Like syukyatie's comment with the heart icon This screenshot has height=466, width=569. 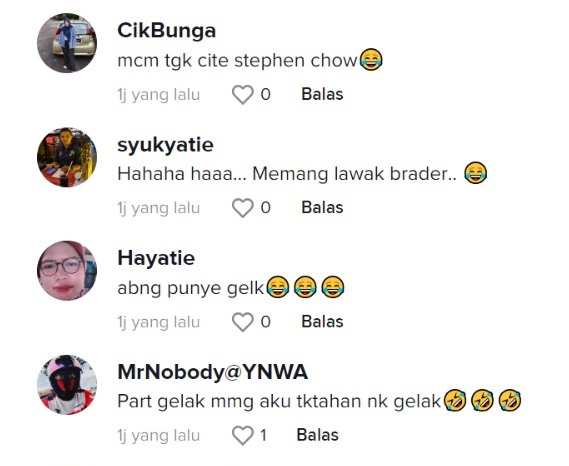(x=242, y=208)
